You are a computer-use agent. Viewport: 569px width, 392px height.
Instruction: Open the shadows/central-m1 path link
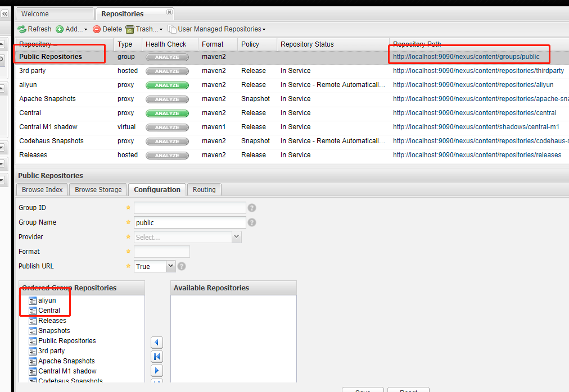click(476, 127)
